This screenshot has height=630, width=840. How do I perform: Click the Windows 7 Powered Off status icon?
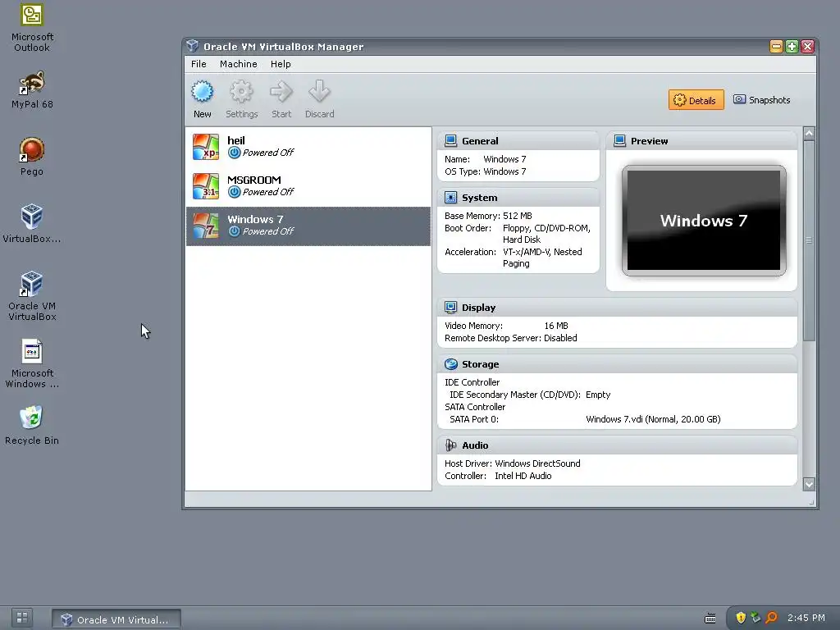[x=234, y=231]
